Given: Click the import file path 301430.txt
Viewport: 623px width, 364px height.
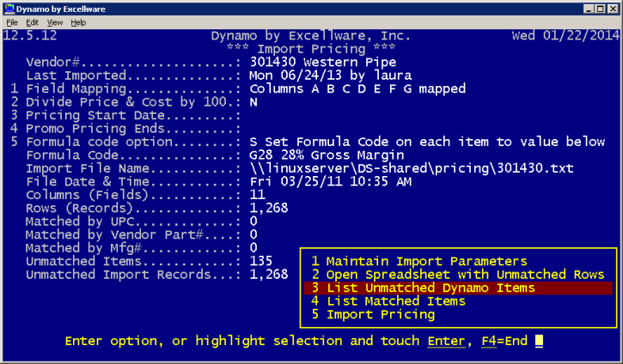Looking at the screenshot, I should pyautogui.click(x=412, y=168).
